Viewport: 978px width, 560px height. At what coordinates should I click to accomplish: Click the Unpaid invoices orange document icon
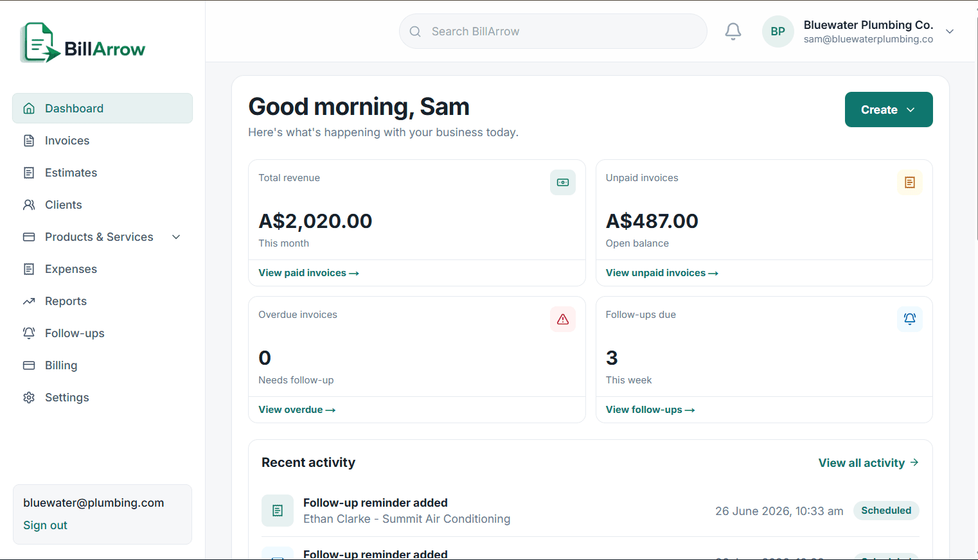tap(910, 182)
